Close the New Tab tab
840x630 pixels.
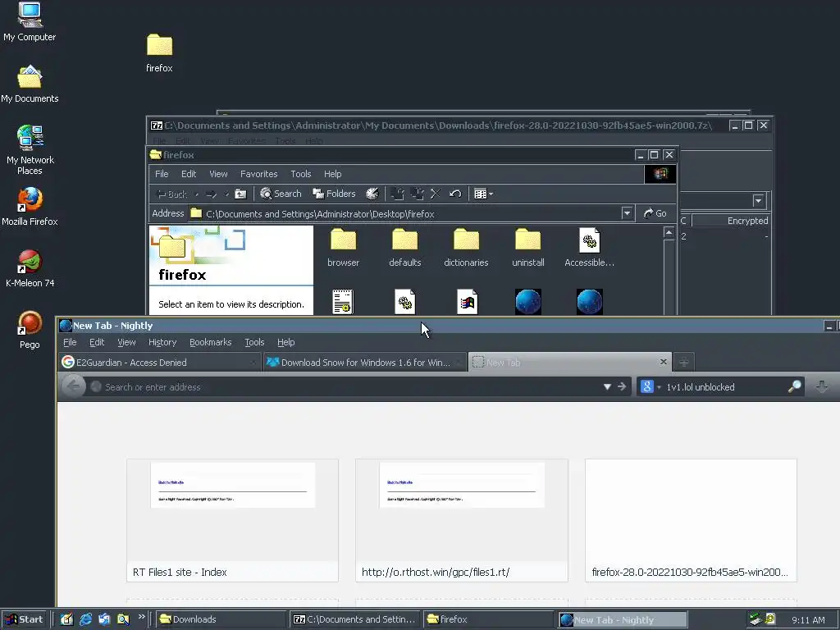(x=663, y=362)
